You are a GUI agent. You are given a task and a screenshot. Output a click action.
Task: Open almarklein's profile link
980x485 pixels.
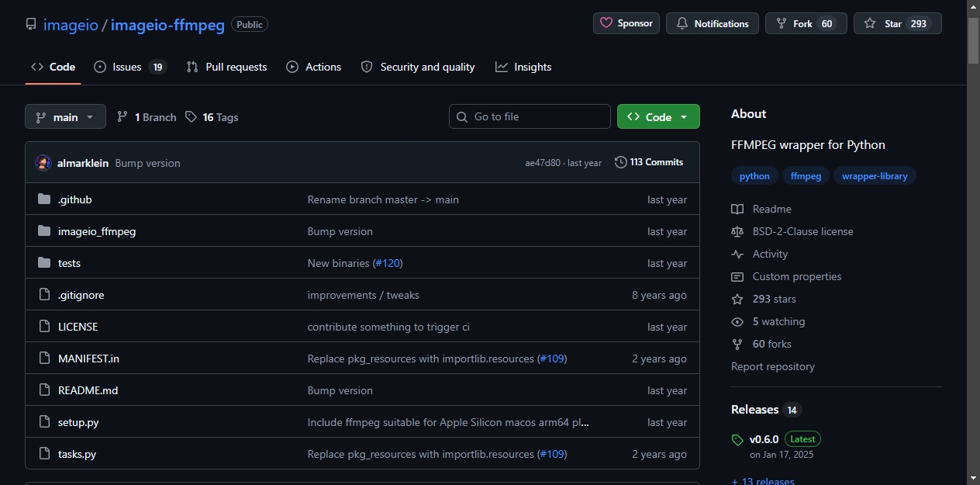point(83,163)
